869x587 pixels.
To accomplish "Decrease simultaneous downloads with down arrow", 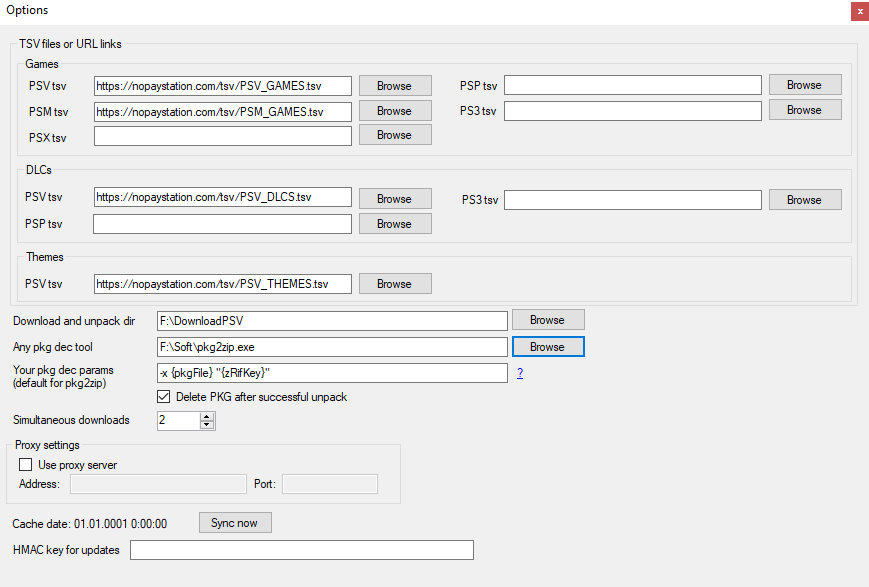I will tap(207, 425).
